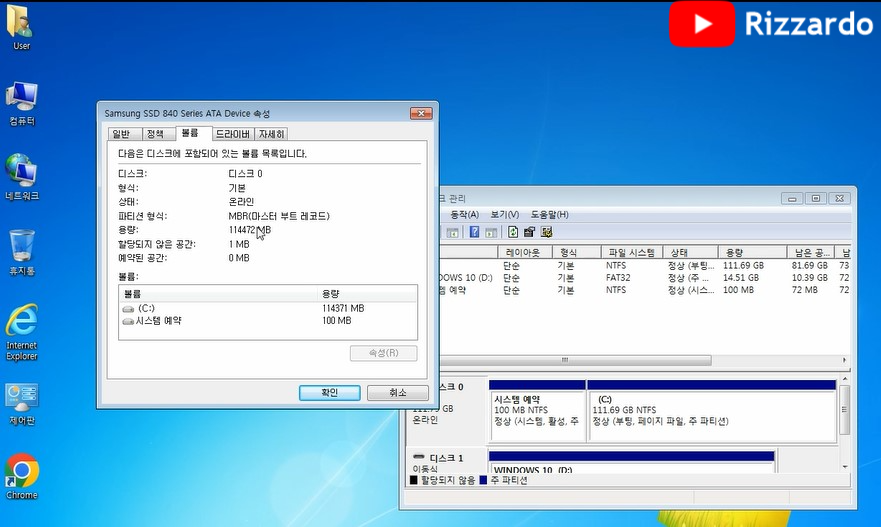Select the Chrome desktop shortcut

click(22, 476)
